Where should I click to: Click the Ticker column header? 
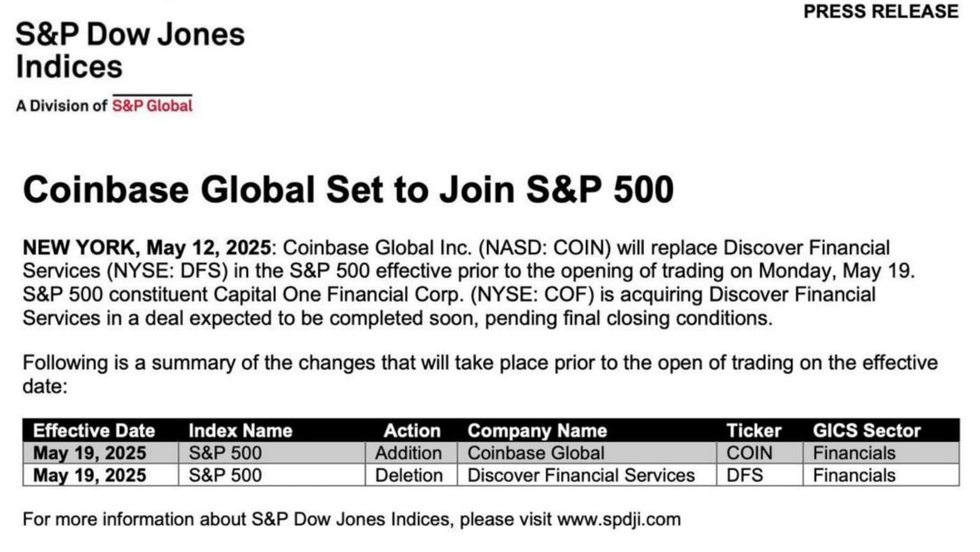click(x=754, y=430)
